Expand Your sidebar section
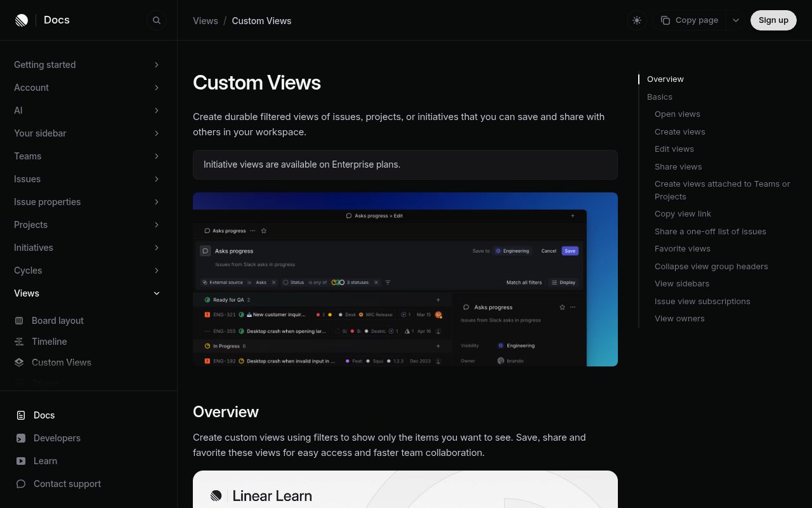812x508 pixels. tap(88, 133)
